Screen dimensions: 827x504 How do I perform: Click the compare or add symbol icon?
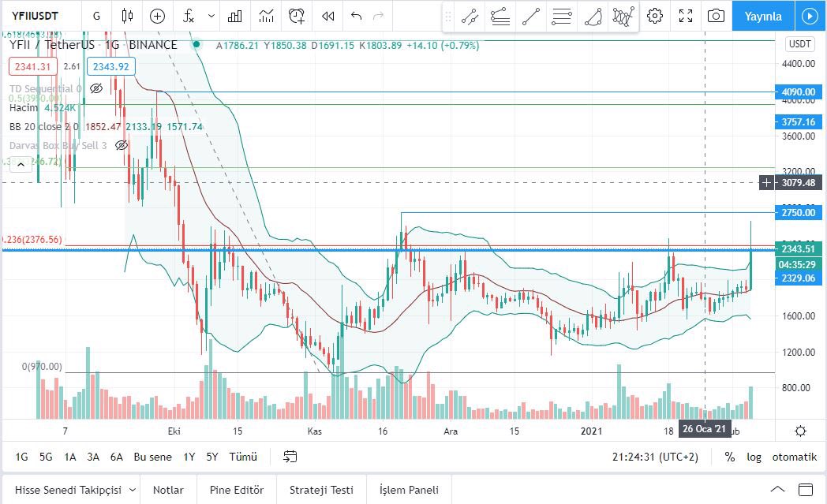click(x=157, y=16)
